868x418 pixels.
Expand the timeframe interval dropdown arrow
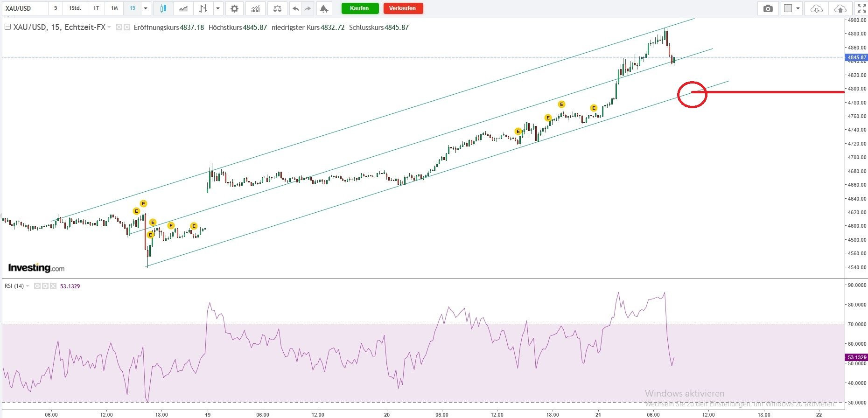(146, 8)
